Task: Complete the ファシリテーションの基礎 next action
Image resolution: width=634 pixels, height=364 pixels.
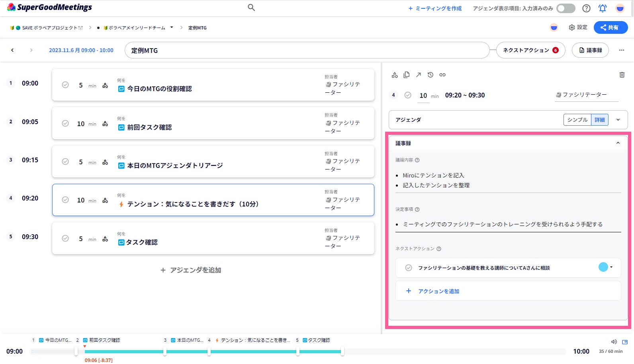Action: [409, 268]
